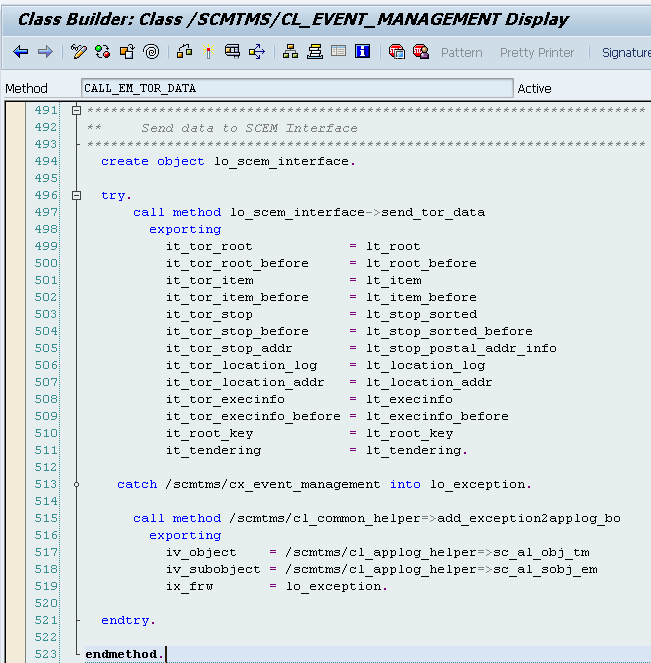The width and height of the screenshot is (651, 663).
Task: Set a session breakpoint with the stop icon
Action: point(397,52)
